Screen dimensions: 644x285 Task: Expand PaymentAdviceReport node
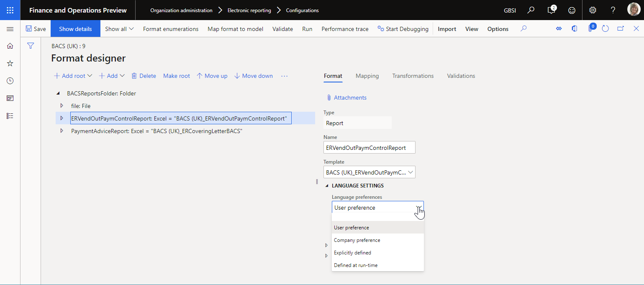coord(62,131)
